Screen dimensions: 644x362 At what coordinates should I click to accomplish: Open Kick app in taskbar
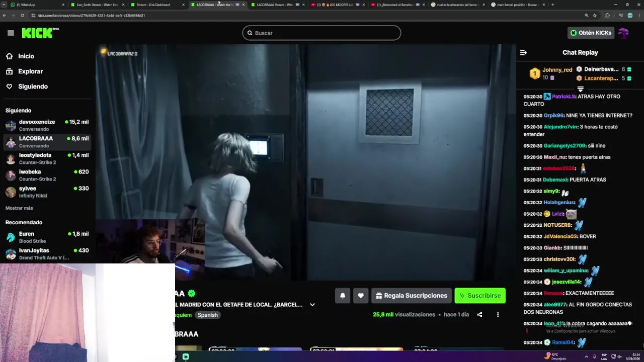click(x=186, y=357)
